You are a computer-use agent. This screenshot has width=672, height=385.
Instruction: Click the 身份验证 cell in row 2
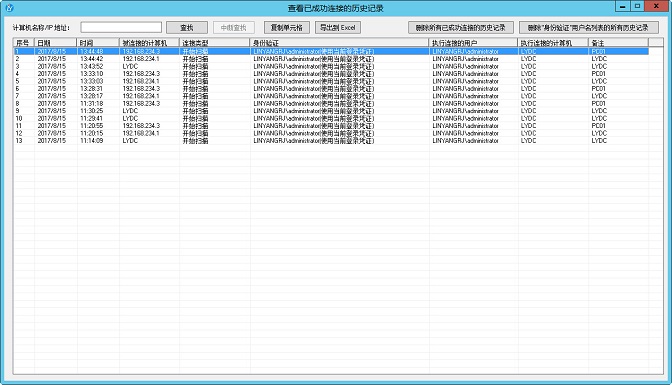pyautogui.click(x=314, y=59)
